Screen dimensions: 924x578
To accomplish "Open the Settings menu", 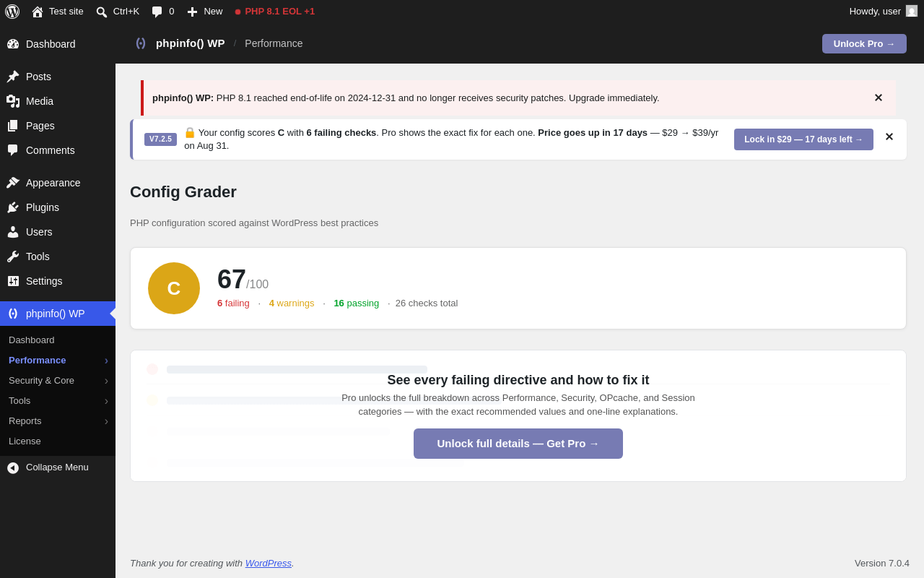I will click(x=58, y=281).
